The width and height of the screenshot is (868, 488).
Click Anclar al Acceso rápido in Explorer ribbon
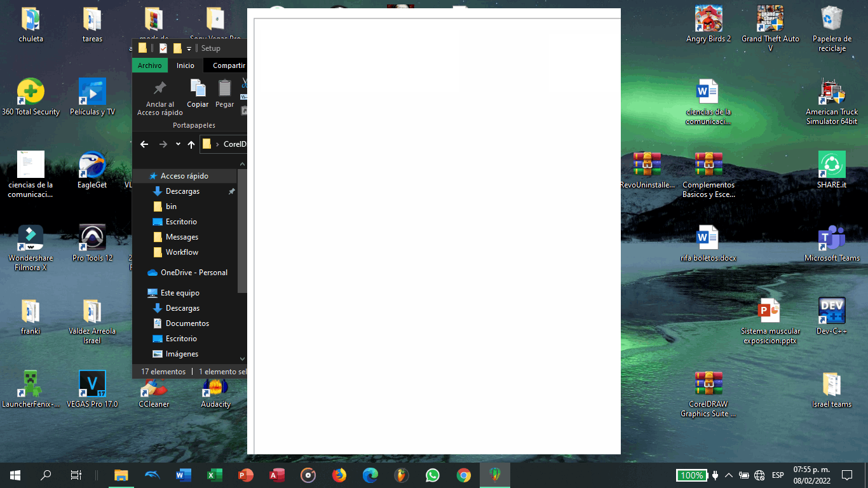coord(160,98)
